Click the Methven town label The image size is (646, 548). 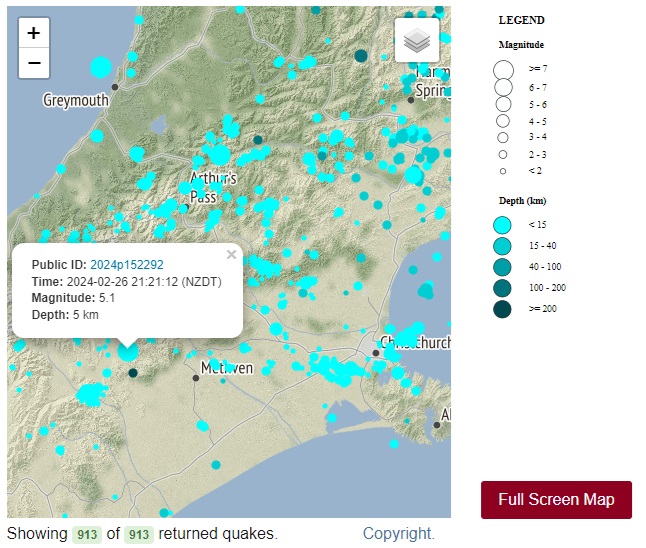point(227,368)
